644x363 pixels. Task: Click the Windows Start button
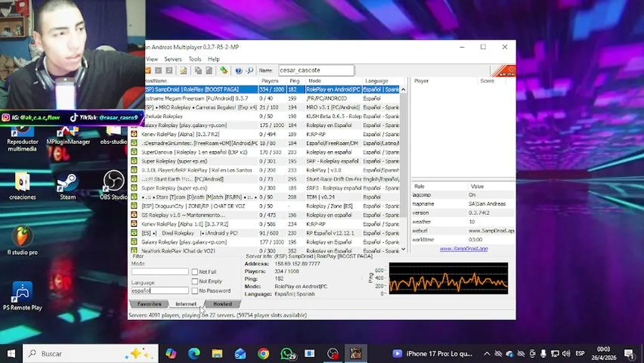click(x=11, y=353)
